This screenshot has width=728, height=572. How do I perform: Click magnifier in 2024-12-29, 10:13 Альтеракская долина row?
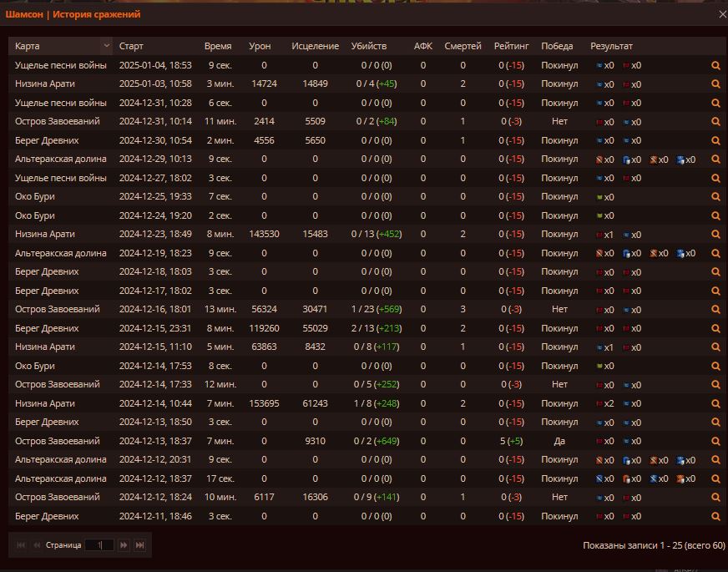click(715, 159)
